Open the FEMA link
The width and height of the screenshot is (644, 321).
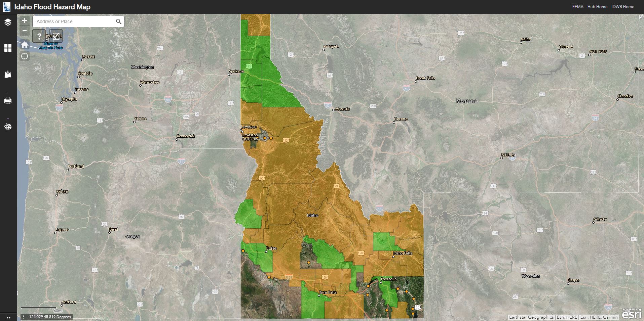[x=578, y=7]
